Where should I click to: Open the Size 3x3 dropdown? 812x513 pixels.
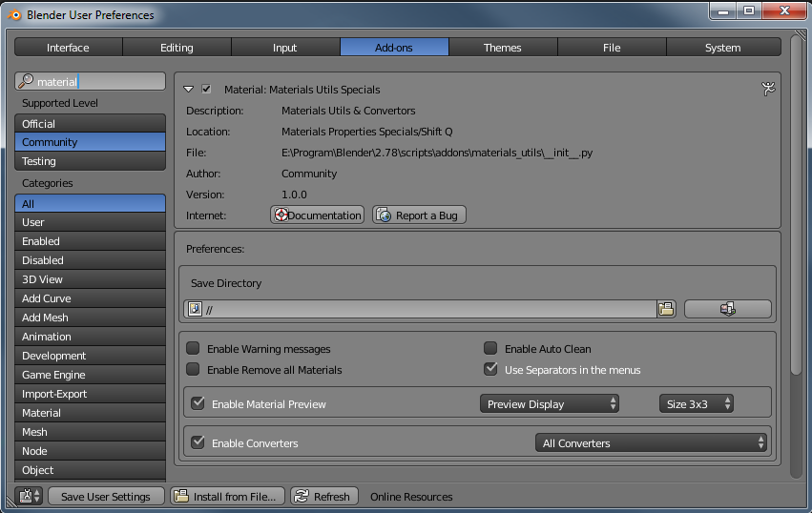[697, 403]
